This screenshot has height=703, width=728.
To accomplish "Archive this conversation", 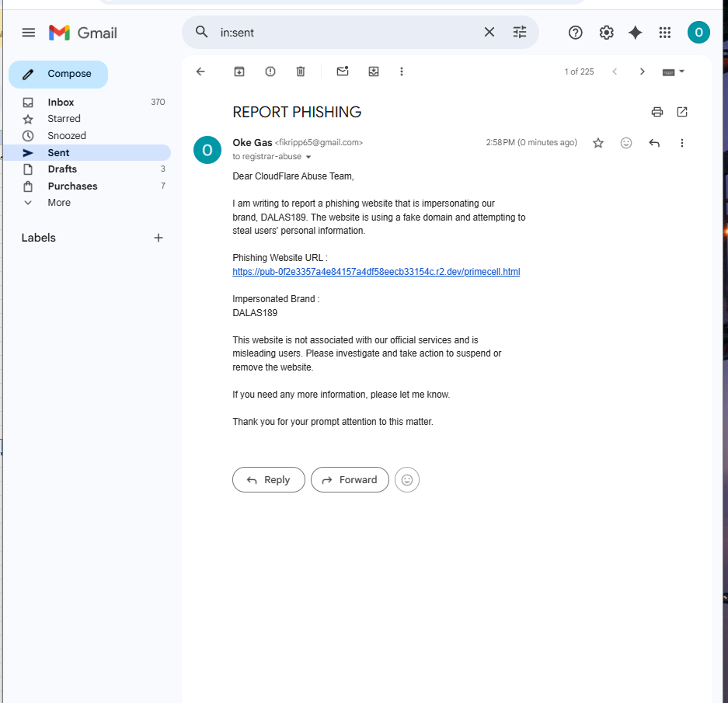I will click(239, 71).
